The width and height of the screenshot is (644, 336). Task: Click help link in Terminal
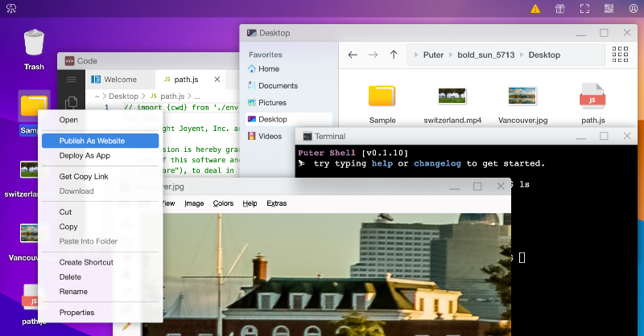click(x=382, y=163)
